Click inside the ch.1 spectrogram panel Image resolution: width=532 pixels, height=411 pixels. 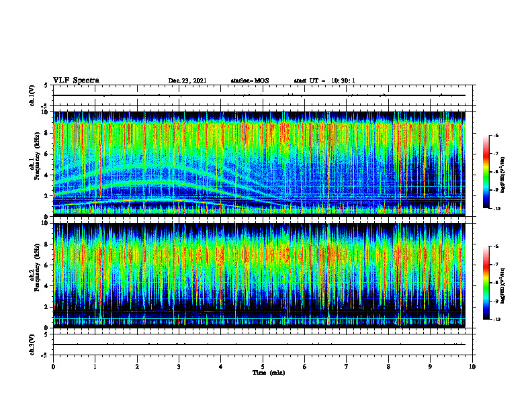(x=259, y=164)
